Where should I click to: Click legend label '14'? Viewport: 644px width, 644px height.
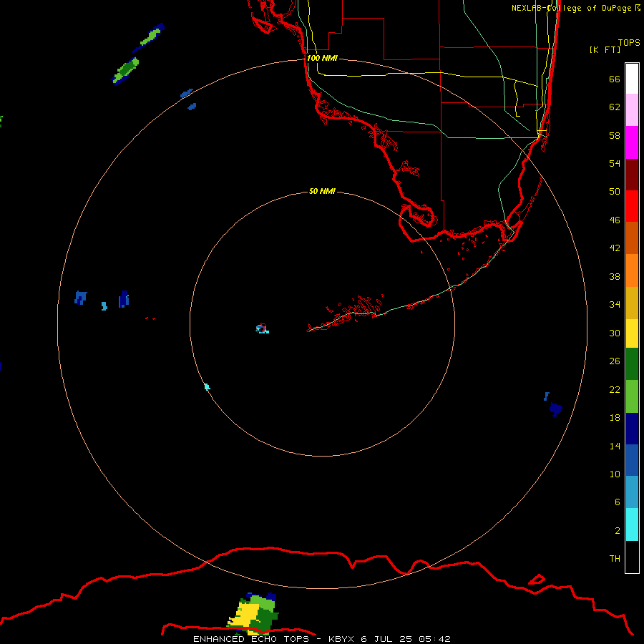click(x=615, y=446)
